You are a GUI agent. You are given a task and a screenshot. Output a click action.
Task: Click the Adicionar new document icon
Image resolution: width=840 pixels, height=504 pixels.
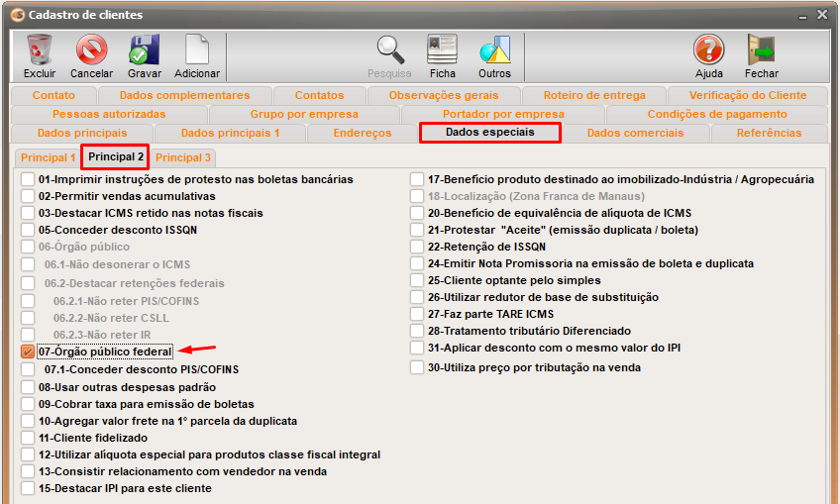pyautogui.click(x=197, y=50)
